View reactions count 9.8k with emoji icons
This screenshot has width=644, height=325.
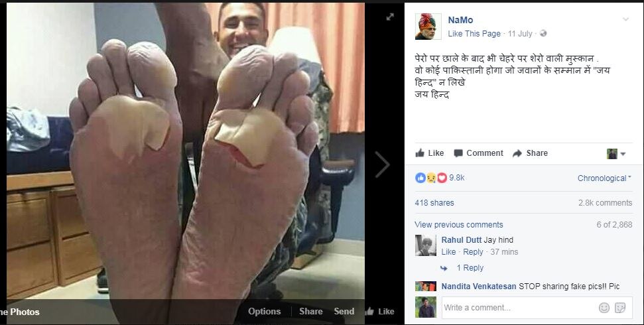[440, 178]
